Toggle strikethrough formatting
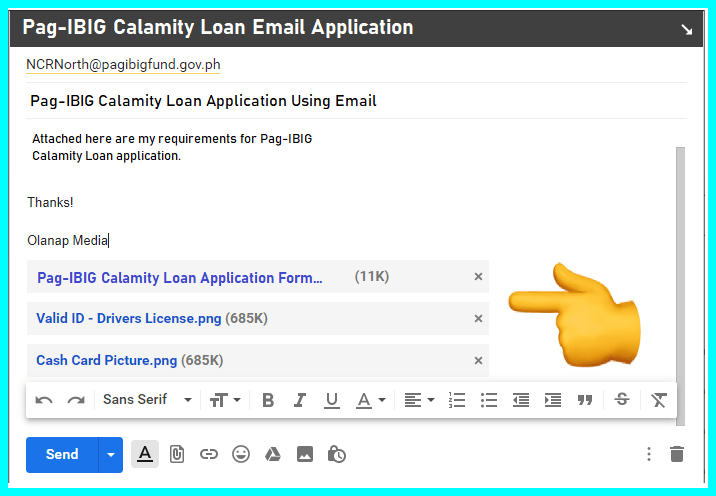This screenshot has width=716, height=496. click(622, 400)
